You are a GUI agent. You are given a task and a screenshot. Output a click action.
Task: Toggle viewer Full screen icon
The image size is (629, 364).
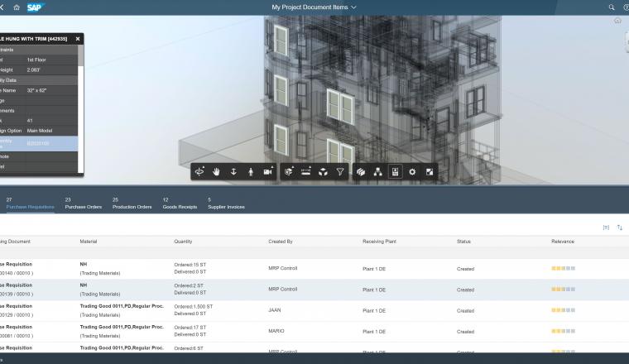[x=430, y=172]
